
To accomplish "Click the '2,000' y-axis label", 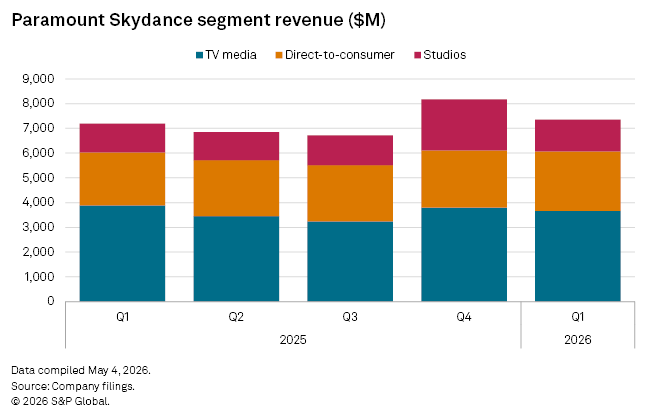I will point(38,252).
